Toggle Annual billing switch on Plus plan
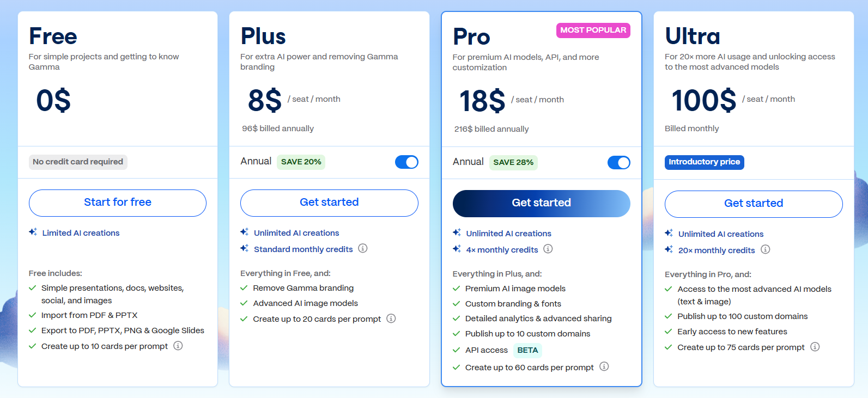This screenshot has width=868, height=398. (406, 162)
